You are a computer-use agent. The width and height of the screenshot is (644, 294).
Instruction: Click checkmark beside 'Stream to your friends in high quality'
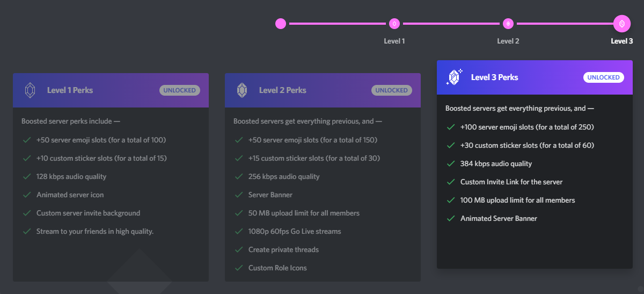[x=26, y=231]
